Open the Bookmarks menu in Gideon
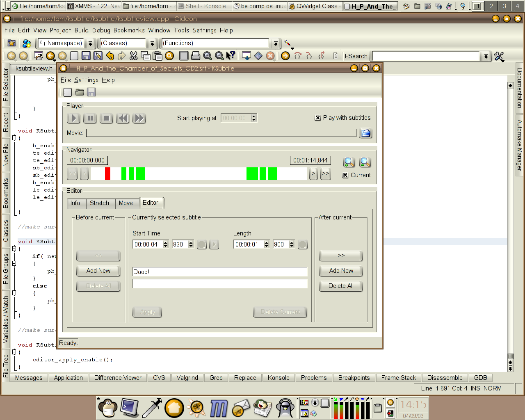 pyautogui.click(x=129, y=30)
